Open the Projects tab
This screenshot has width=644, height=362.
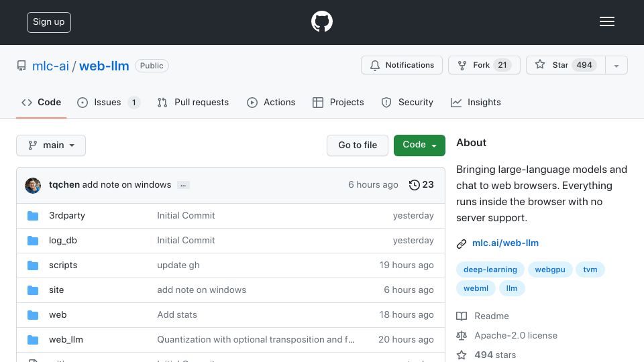pos(338,102)
